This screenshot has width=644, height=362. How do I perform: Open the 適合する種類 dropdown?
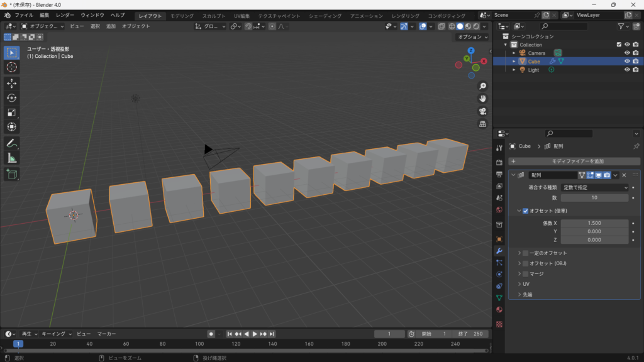point(594,187)
